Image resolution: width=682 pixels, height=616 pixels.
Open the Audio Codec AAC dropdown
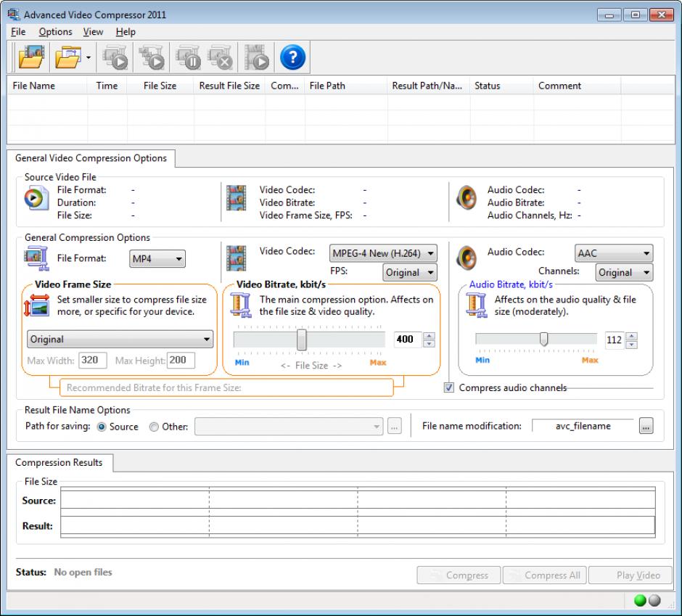(614, 253)
